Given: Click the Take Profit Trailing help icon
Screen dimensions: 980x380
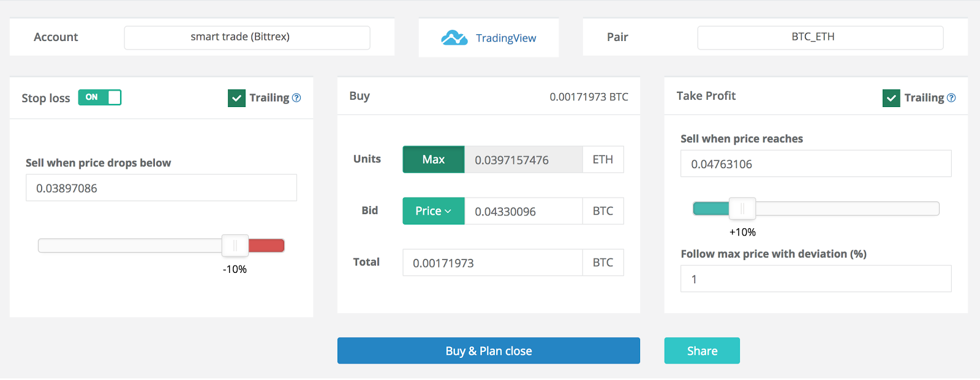Looking at the screenshot, I should [x=951, y=98].
